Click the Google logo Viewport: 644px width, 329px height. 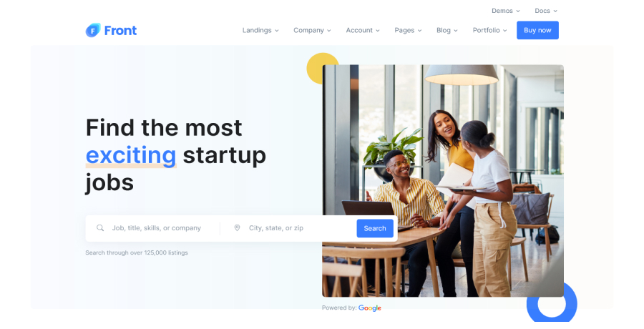[370, 308]
